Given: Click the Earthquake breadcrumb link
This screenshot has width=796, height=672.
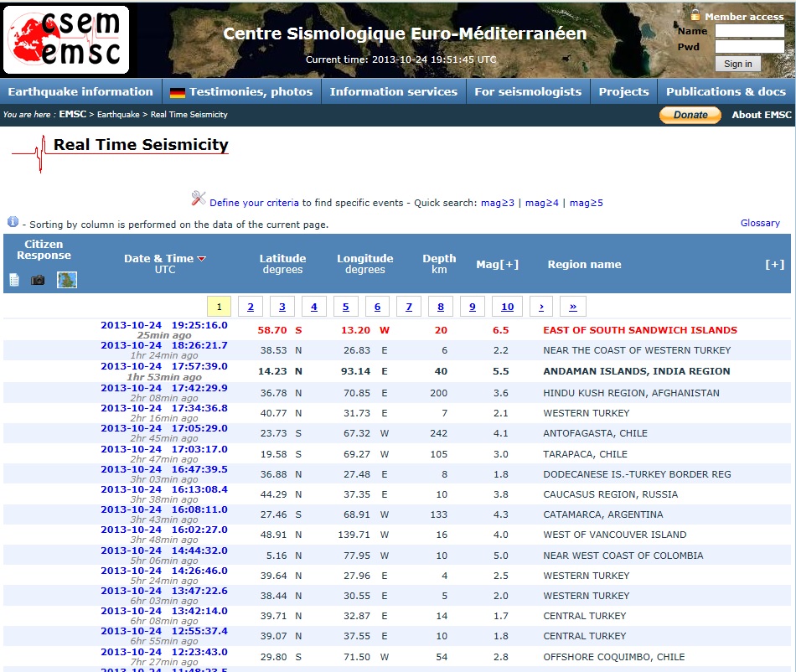Looking at the screenshot, I should tap(118, 114).
